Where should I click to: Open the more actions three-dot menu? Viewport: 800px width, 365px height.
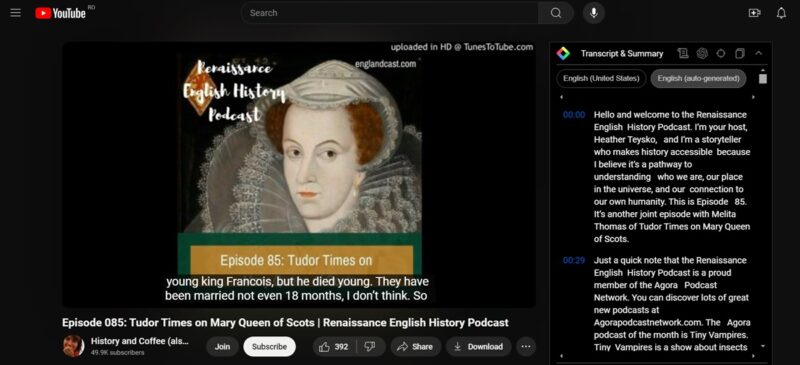coord(526,347)
